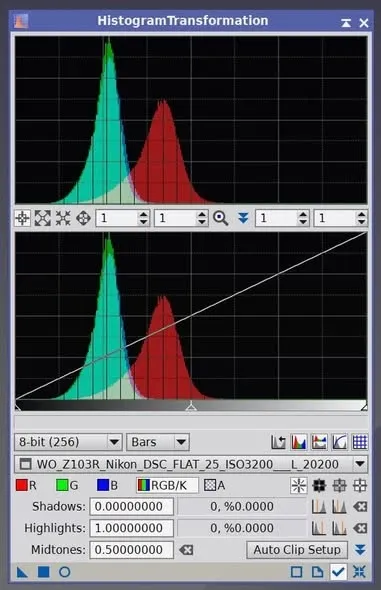Toggle reject saturated pixels icon
This screenshot has height=590, width=381.
278,442
